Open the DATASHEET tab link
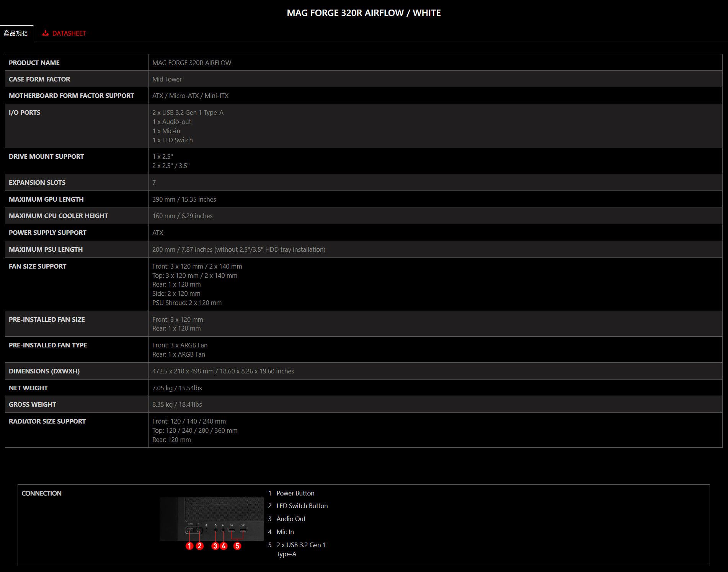The height and width of the screenshot is (572, 728). click(69, 33)
